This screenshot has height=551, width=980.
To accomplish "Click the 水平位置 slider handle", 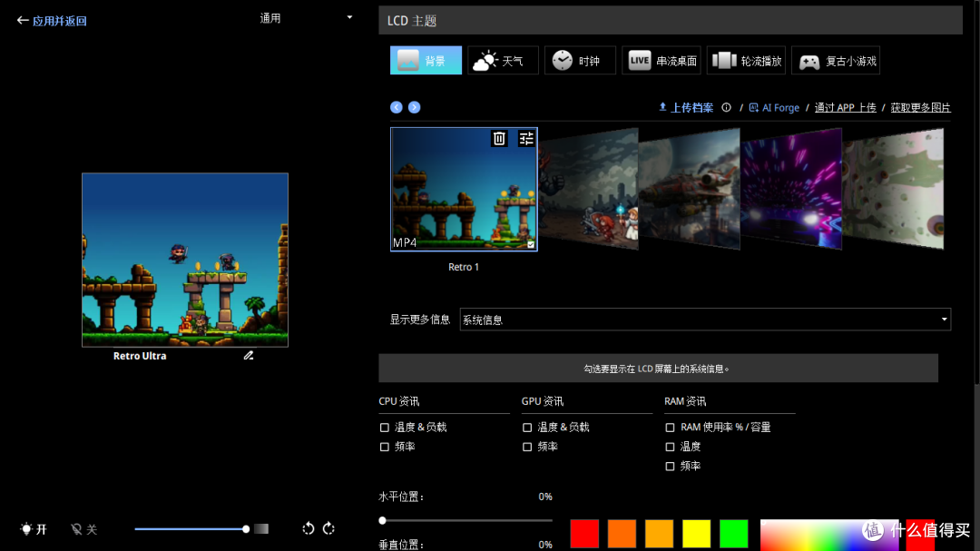I will [x=383, y=520].
